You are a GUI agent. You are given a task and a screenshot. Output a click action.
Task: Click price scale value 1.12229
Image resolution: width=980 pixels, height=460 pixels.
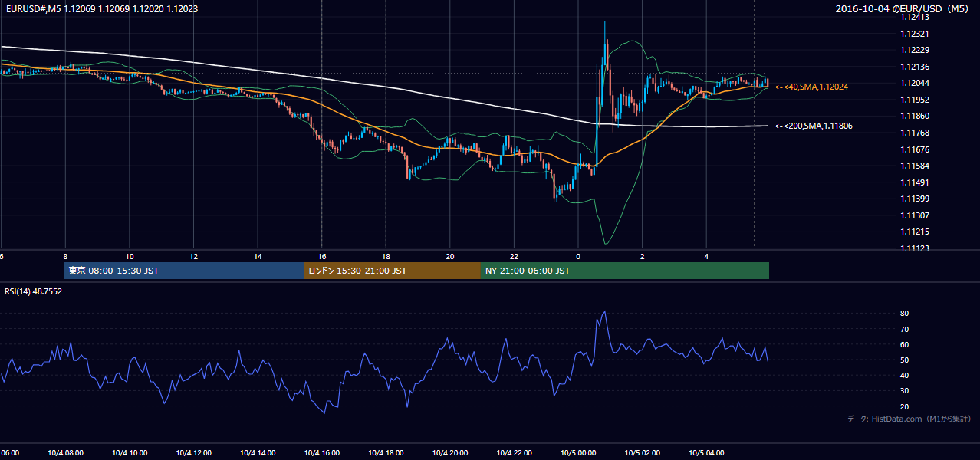(914, 50)
